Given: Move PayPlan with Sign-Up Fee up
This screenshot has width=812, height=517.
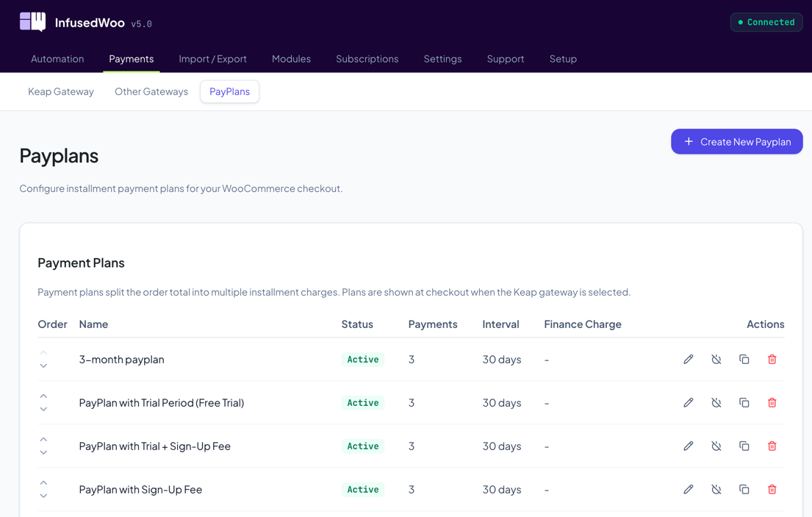Looking at the screenshot, I should [43, 482].
